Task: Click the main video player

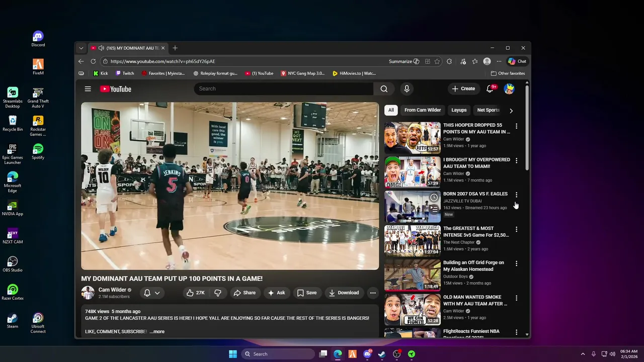Action: click(x=230, y=186)
